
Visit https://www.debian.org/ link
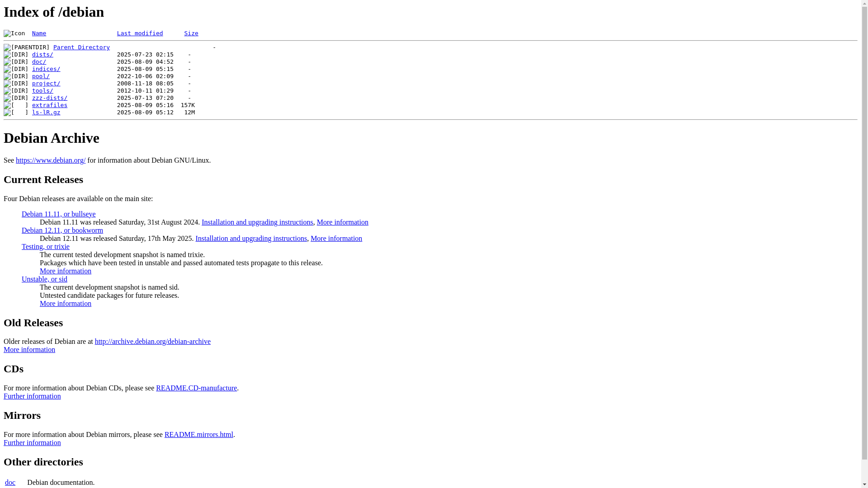point(51,160)
